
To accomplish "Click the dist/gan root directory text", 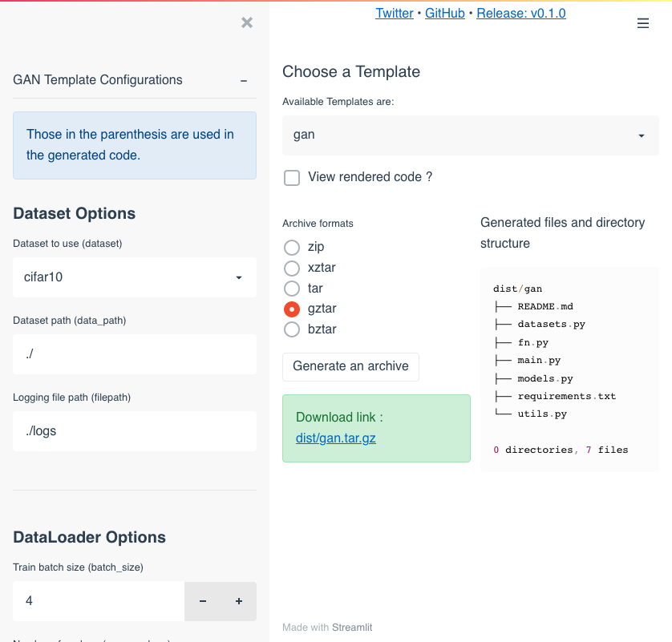I will pyautogui.click(x=518, y=289).
